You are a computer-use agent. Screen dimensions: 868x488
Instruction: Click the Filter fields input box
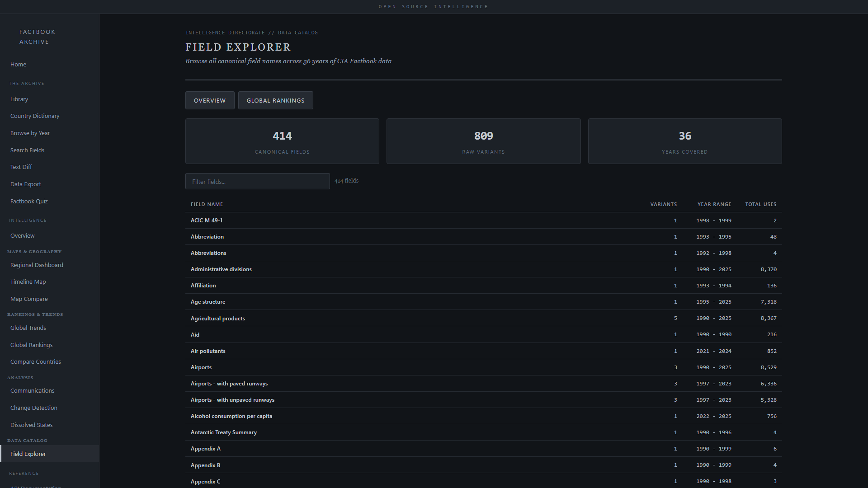click(x=257, y=181)
